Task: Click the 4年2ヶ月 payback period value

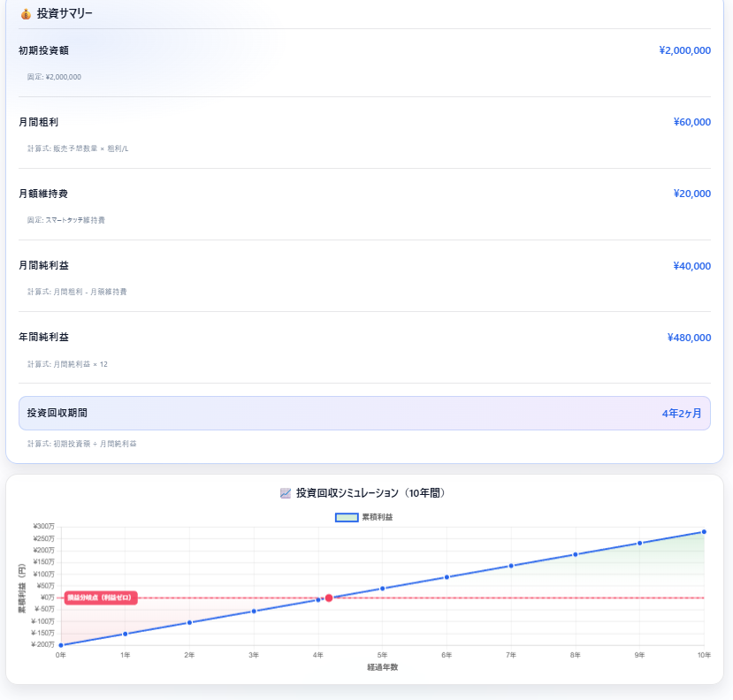Action: [x=681, y=413]
